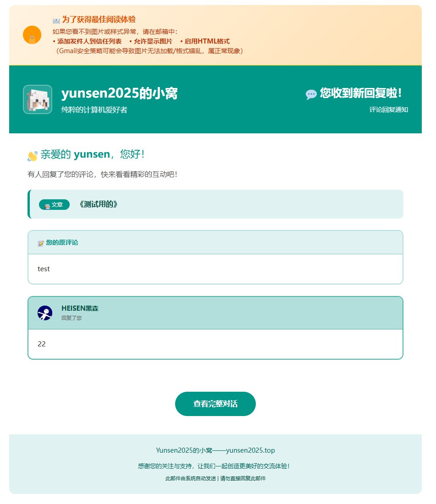Click the green 文章 badge

click(x=54, y=204)
